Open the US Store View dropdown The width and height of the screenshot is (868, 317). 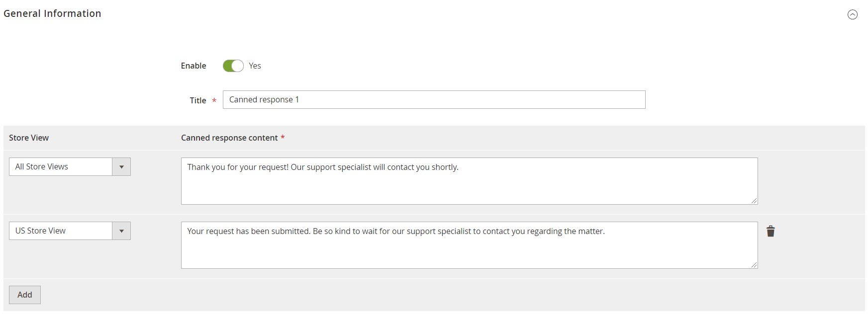[x=70, y=231]
